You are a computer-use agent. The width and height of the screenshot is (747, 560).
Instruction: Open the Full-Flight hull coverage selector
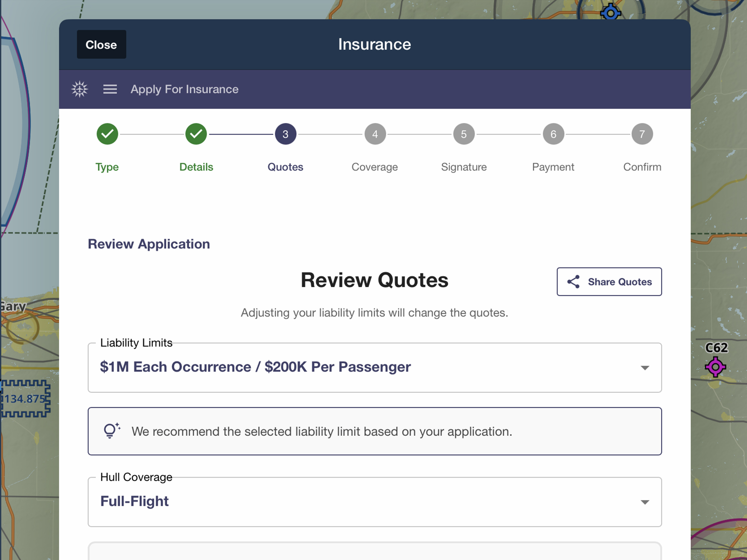375,502
